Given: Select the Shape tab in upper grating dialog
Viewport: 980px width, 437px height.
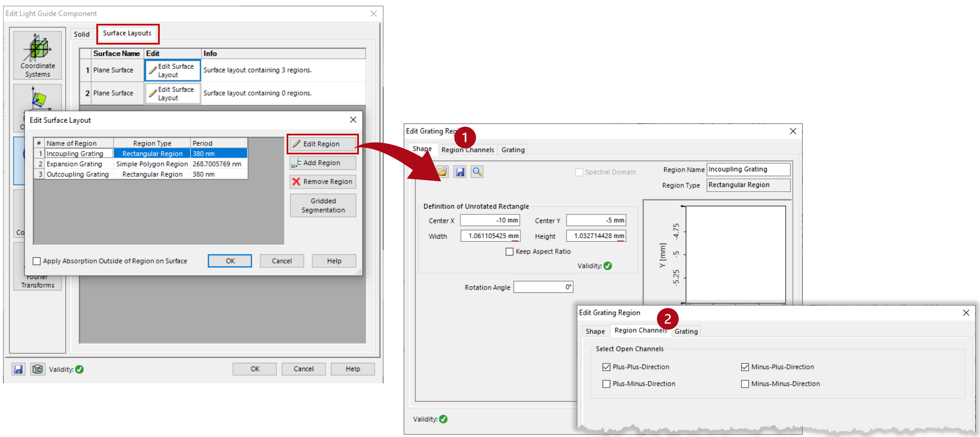Looking at the screenshot, I should point(422,149).
